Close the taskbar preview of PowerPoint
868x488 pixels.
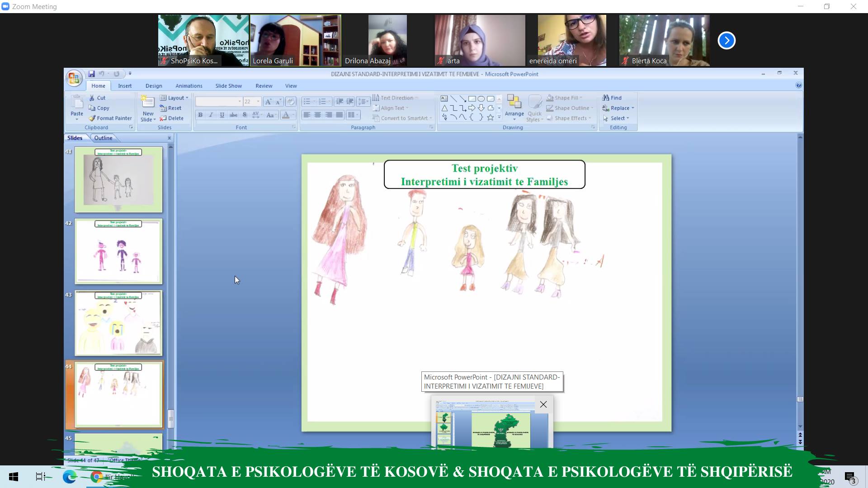543,404
